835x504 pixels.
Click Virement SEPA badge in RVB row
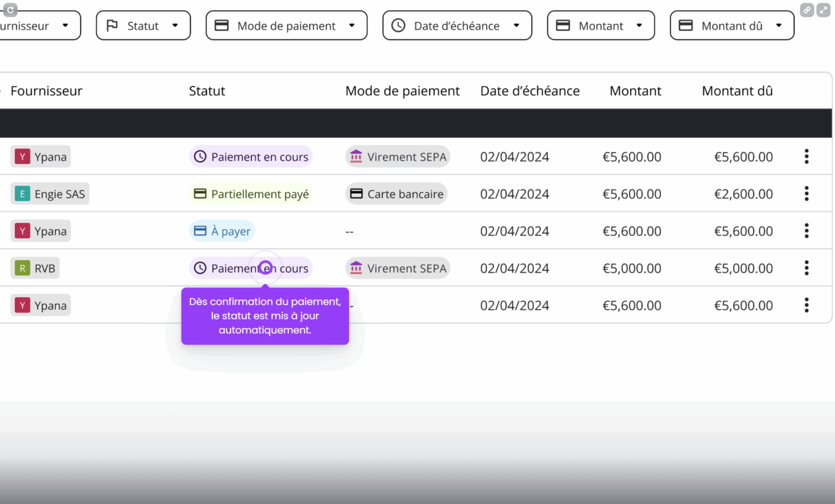click(x=398, y=268)
